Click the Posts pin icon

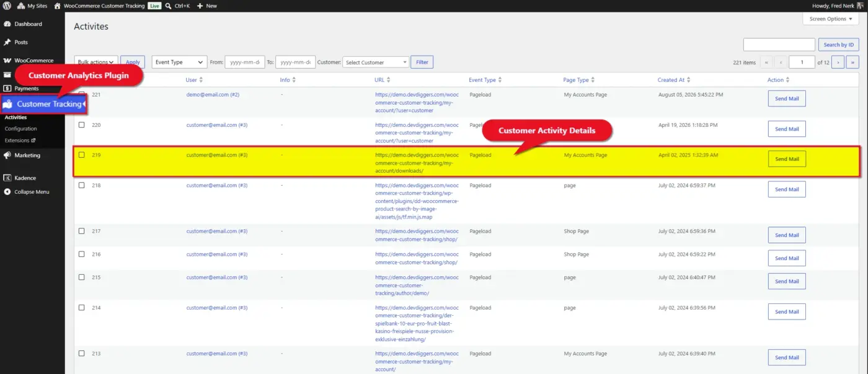pos(7,42)
